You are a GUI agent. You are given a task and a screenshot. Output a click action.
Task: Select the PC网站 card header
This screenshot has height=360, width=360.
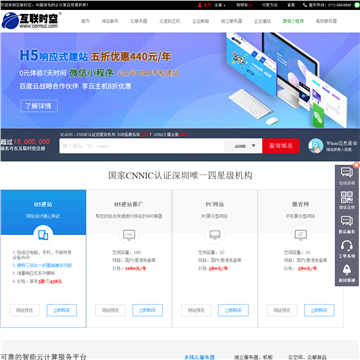coord(215,212)
